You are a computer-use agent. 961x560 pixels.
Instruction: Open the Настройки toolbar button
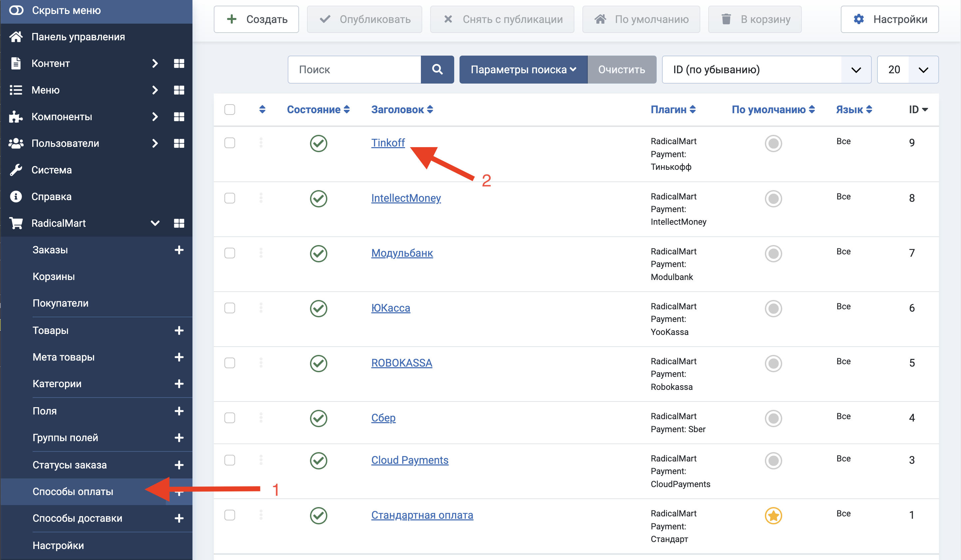coord(890,19)
